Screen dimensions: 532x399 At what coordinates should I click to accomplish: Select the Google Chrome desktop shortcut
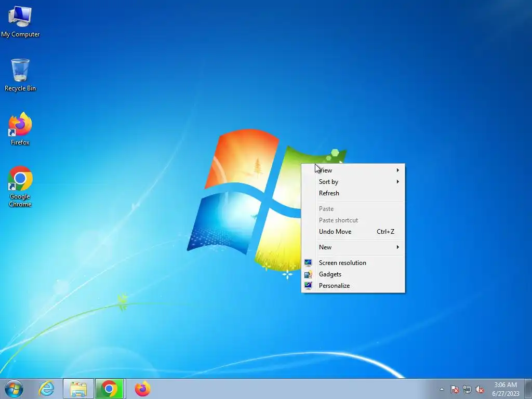click(x=20, y=187)
